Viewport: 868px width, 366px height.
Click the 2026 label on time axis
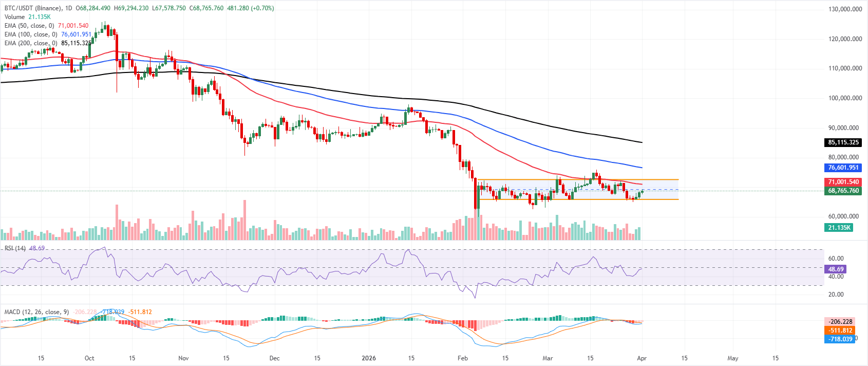[368, 358]
